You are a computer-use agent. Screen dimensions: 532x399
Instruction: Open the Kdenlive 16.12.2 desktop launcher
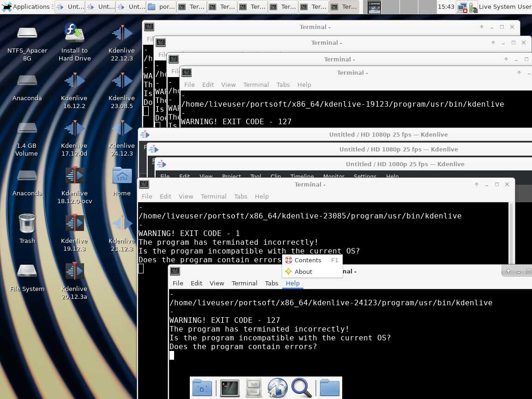[74, 81]
